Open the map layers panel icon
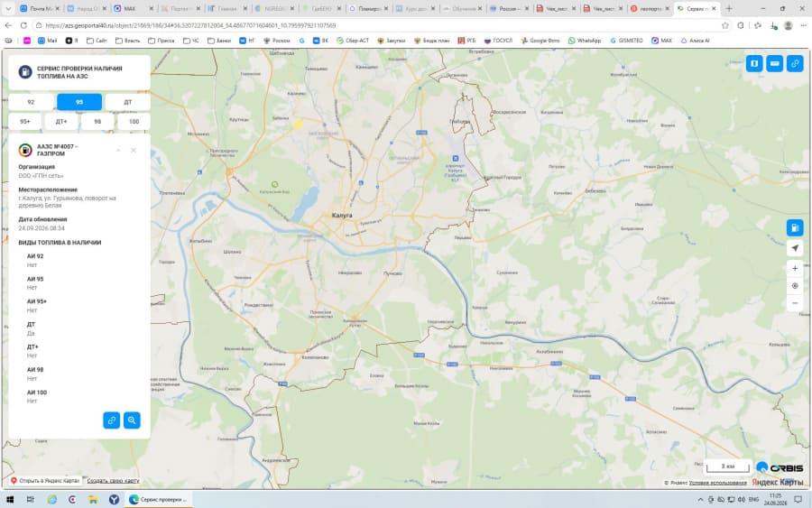812x508 pixels. pyautogui.click(x=754, y=63)
